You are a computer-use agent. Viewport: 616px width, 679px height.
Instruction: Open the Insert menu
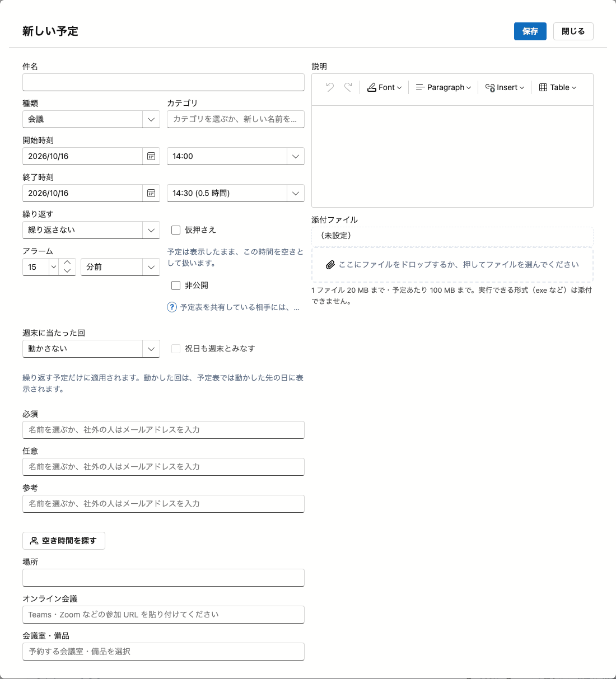(505, 87)
